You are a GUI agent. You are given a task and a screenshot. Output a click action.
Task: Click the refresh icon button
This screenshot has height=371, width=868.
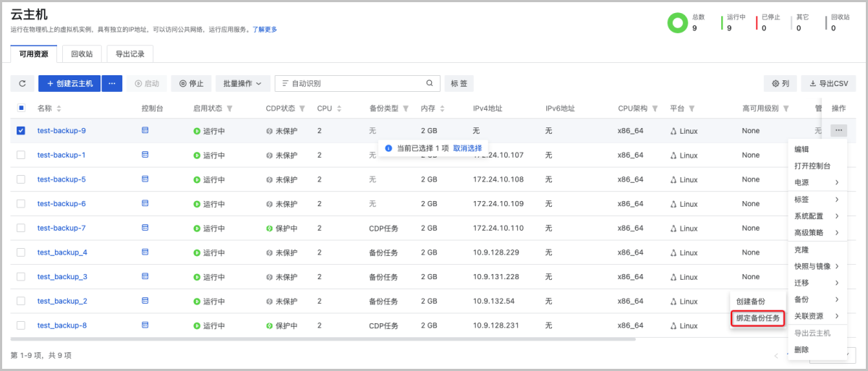pyautogui.click(x=22, y=83)
